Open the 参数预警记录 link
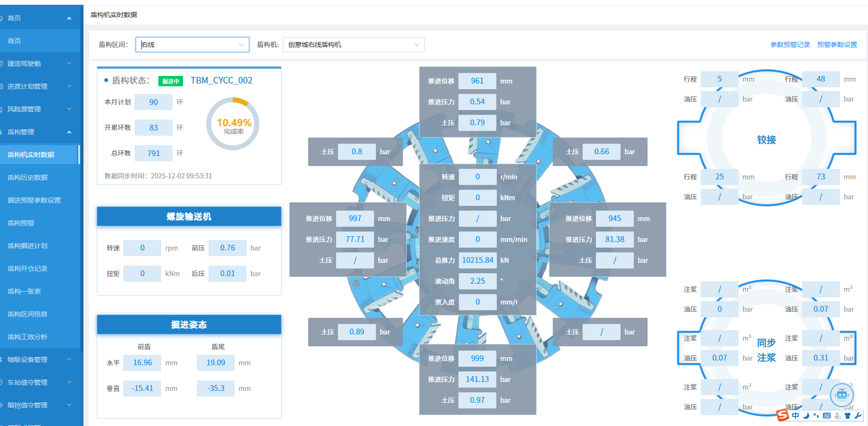 [790, 45]
